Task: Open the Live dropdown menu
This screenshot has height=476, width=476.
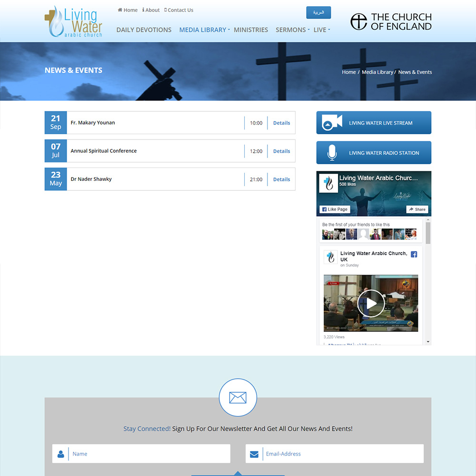Action: [x=321, y=30]
